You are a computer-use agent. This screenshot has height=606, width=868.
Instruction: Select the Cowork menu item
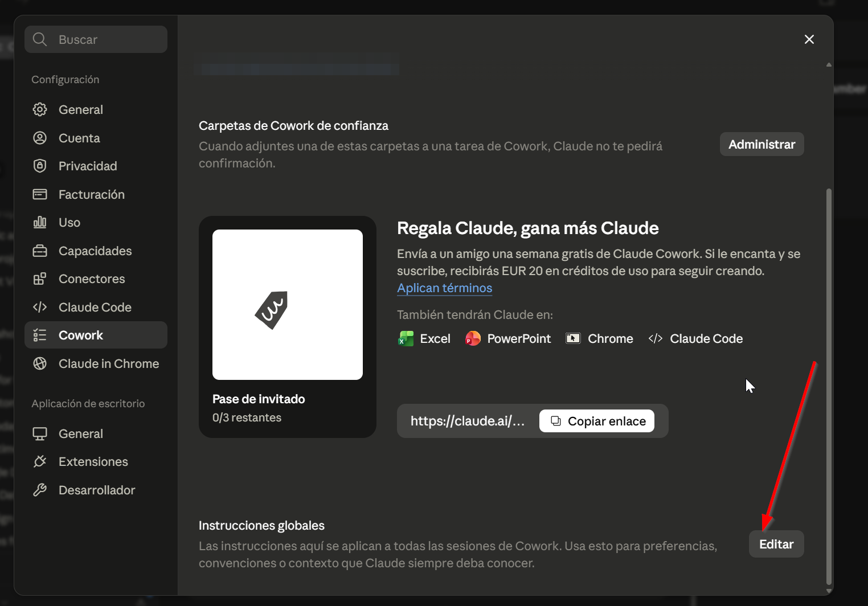(96, 335)
